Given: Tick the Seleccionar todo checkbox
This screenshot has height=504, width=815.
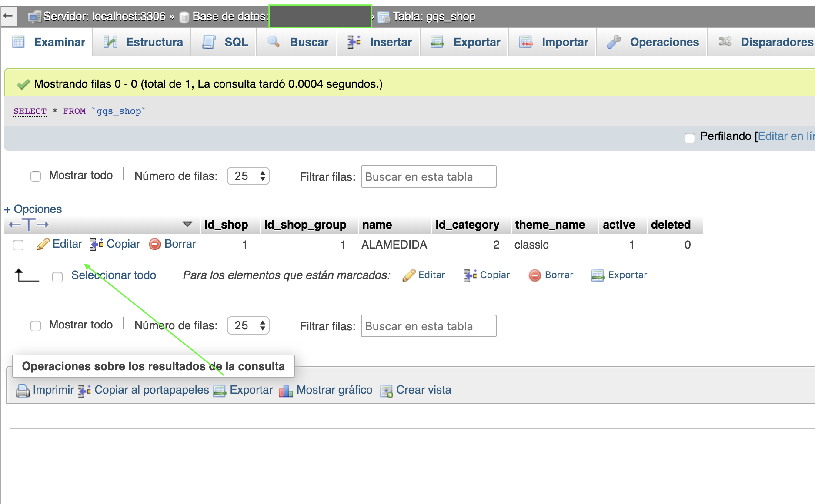Looking at the screenshot, I should point(57,277).
